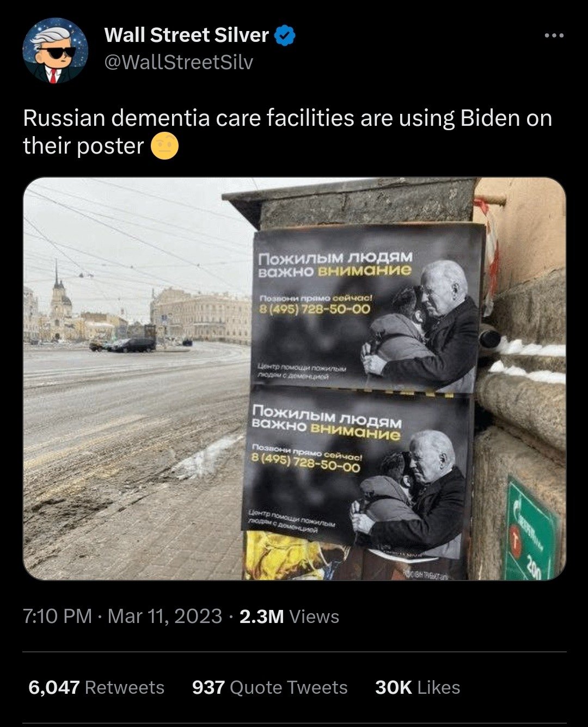This screenshot has height=727, width=588.
Task: Click the green sign on the wall
Action: coord(530,529)
